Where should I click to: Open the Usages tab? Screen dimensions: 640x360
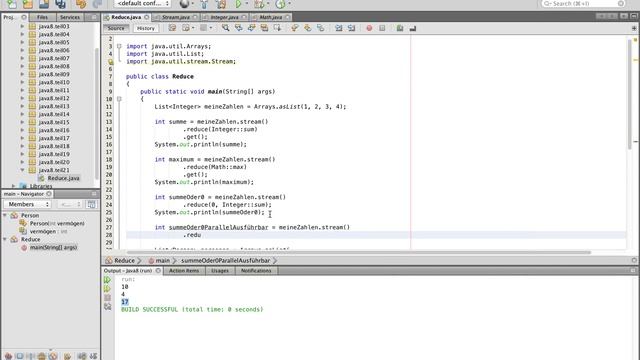pos(220,271)
